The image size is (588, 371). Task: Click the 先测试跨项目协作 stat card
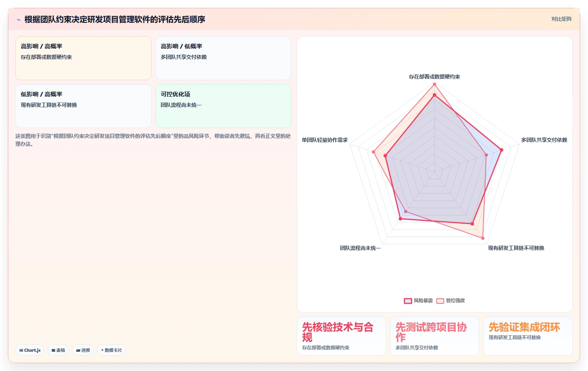[x=435, y=336]
